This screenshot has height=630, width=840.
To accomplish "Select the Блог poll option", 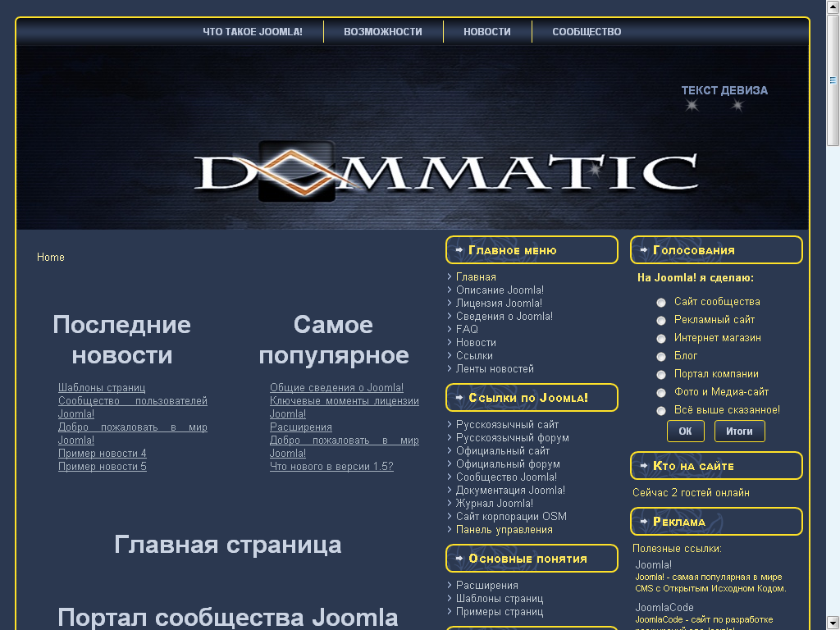I will click(660, 356).
